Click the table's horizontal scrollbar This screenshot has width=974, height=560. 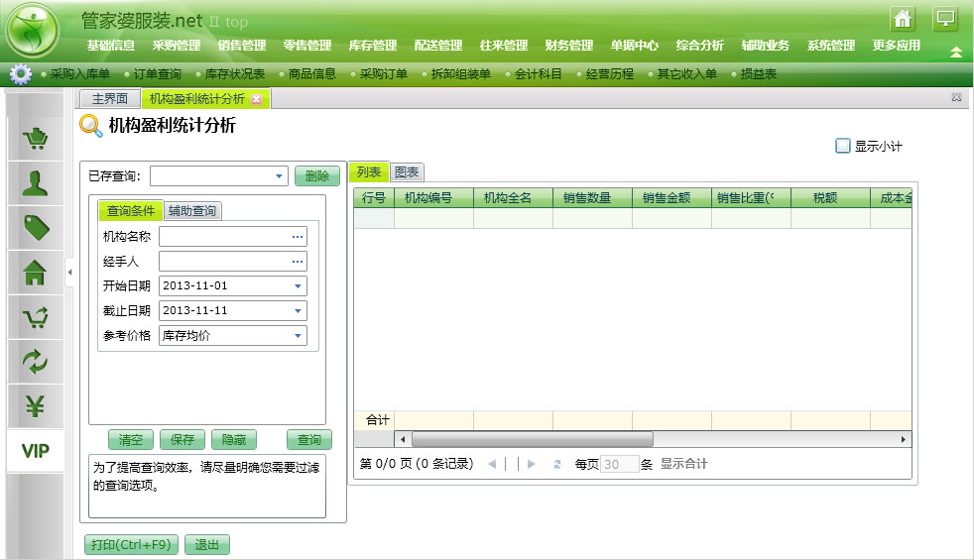coord(532,439)
